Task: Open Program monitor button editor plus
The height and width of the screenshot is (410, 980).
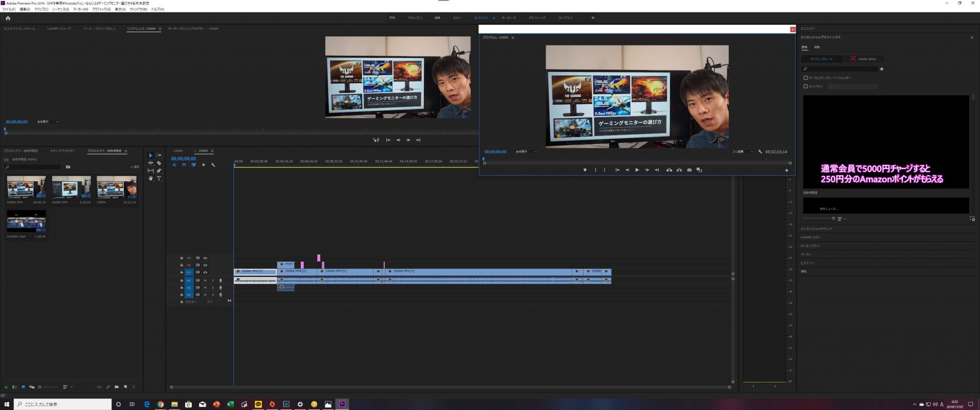Action: (786, 170)
